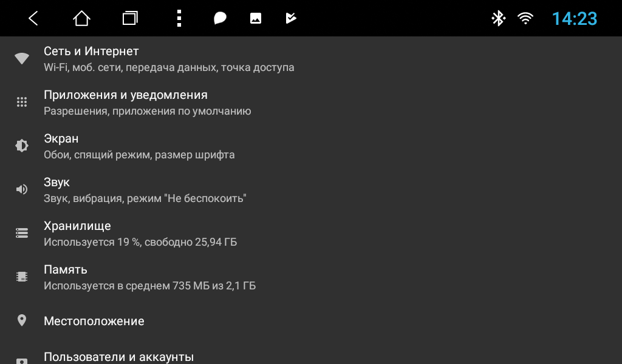Tap the back arrow icon
The height and width of the screenshot is (364, 622).
(33, 18)
